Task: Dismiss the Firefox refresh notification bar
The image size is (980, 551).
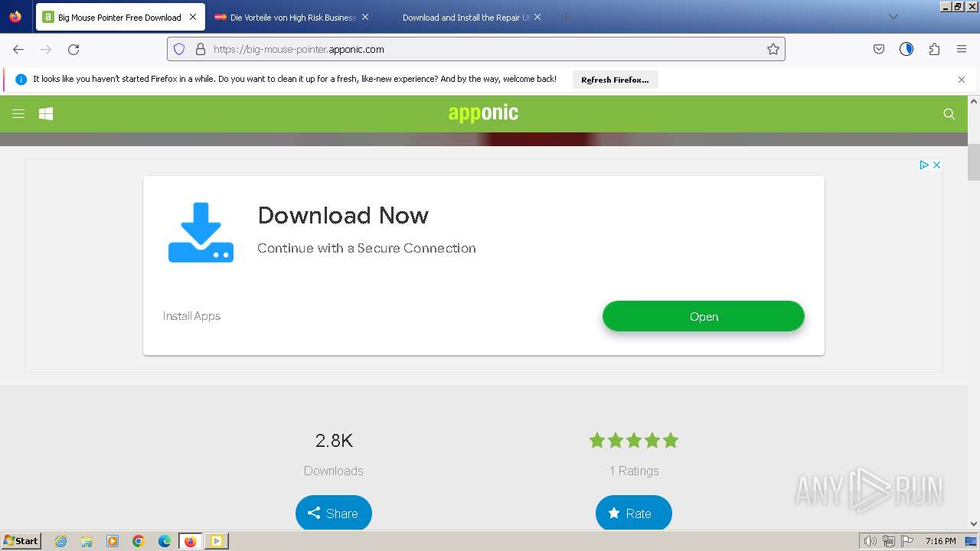Action: [962, 79]
